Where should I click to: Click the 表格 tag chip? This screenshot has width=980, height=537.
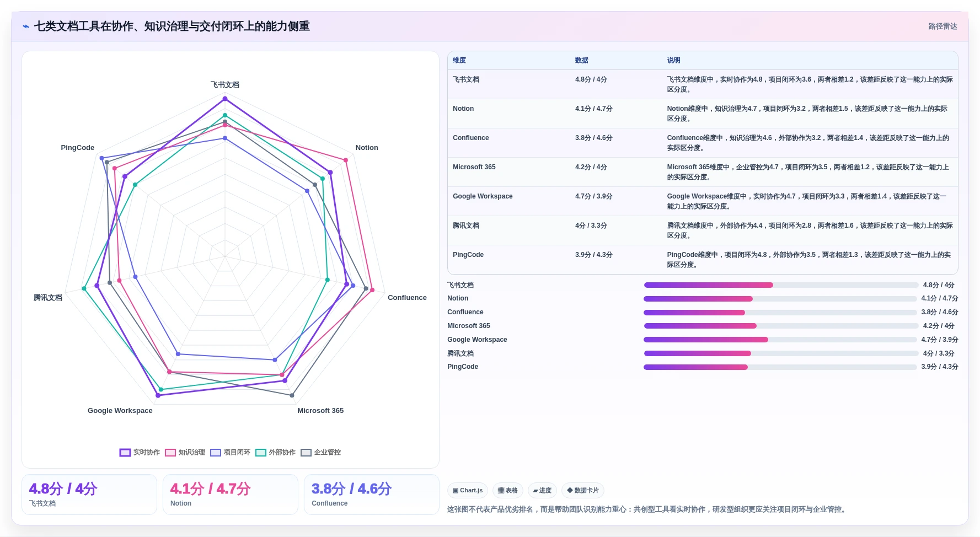[508, 490]
